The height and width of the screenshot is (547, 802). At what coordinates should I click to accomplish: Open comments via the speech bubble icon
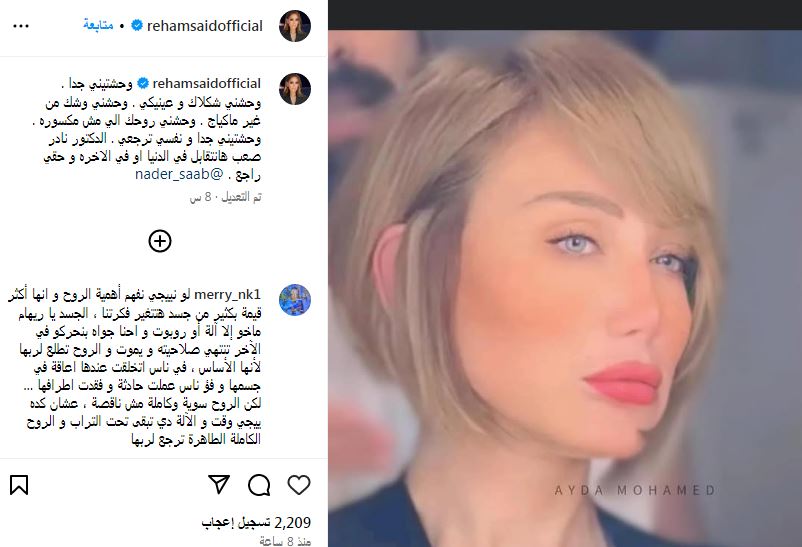(x=259, y=485)
